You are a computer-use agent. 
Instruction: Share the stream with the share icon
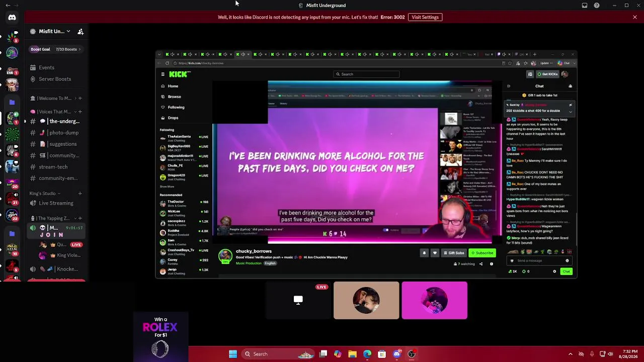(x=480, y=264)
